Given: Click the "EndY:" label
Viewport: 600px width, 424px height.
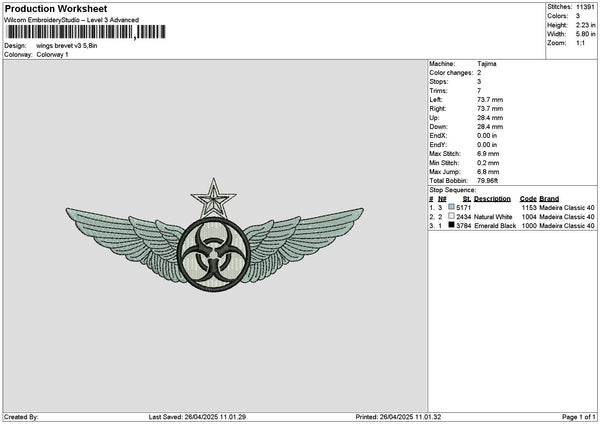Looking at the screenshot, I should pos(438,145).
